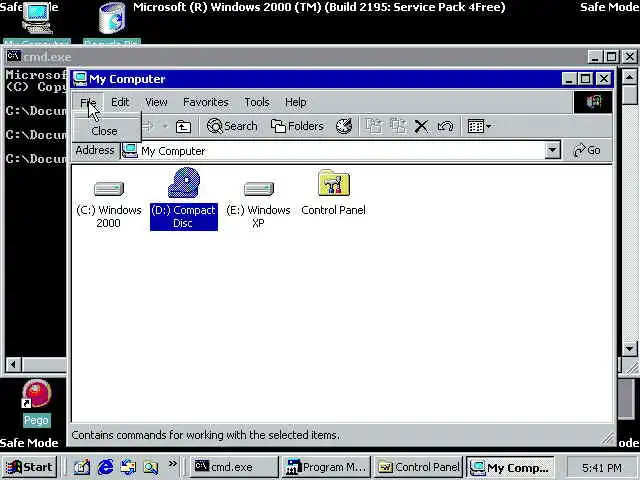Click Show Desktop quick launch icon
This screenshot has height=480, width=640.
81,467
